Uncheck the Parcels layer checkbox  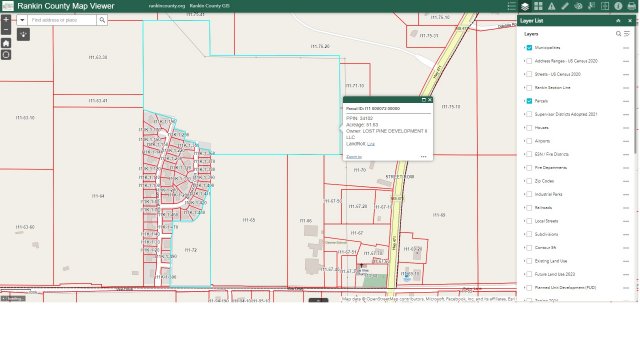(x=529, y=101)
